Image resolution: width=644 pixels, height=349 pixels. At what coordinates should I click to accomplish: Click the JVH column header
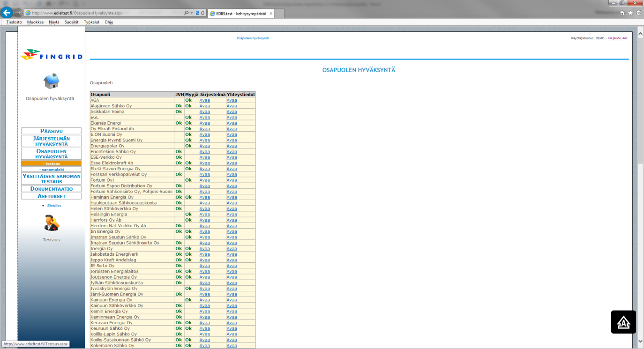coord(180,94)
